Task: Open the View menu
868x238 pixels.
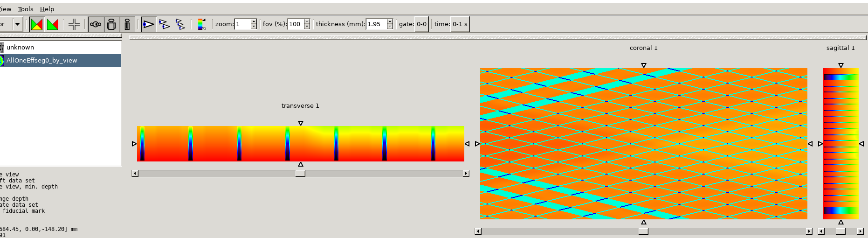Action: coord(5,9)
